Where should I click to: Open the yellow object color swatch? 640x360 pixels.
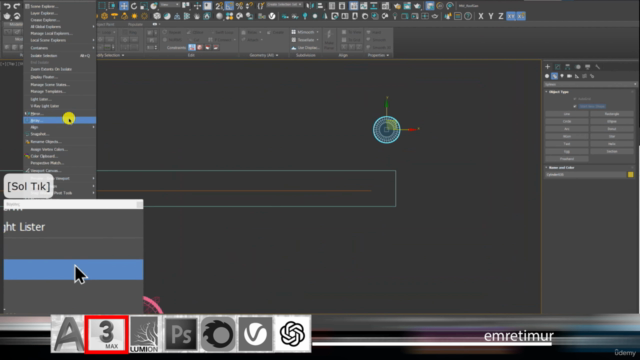tap(631, 175)
